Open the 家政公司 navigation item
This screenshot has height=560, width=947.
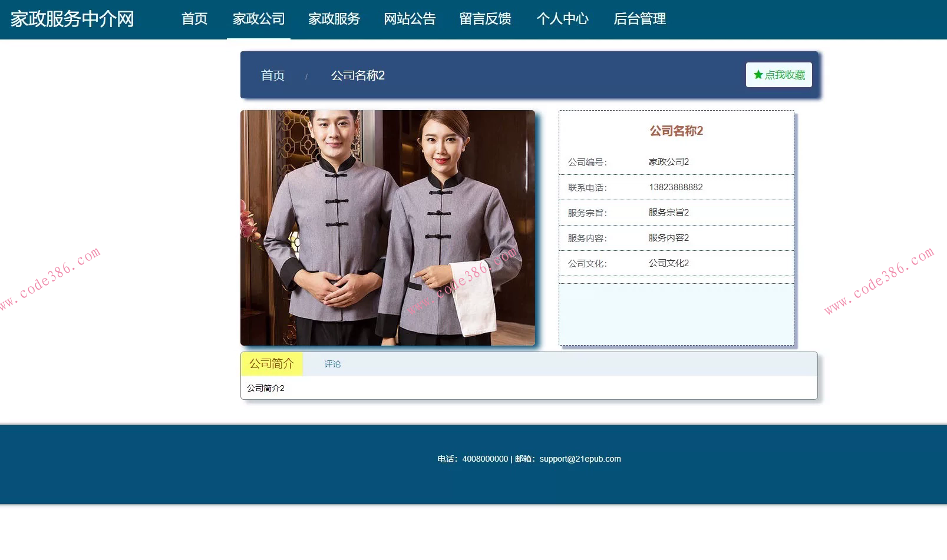(x=258, y=19)
